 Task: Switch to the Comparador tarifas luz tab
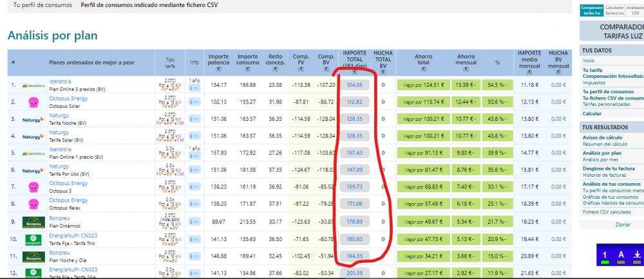click(x=591, y=11)
